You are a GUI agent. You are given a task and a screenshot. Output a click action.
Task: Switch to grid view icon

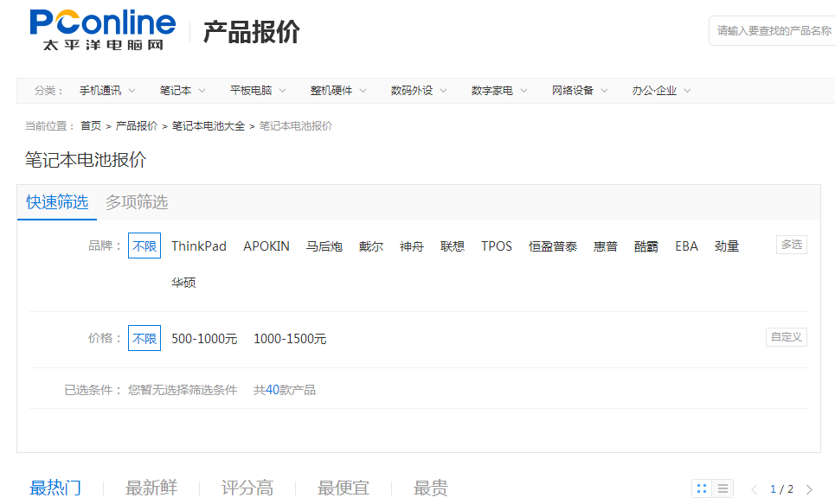click(702, 488)
